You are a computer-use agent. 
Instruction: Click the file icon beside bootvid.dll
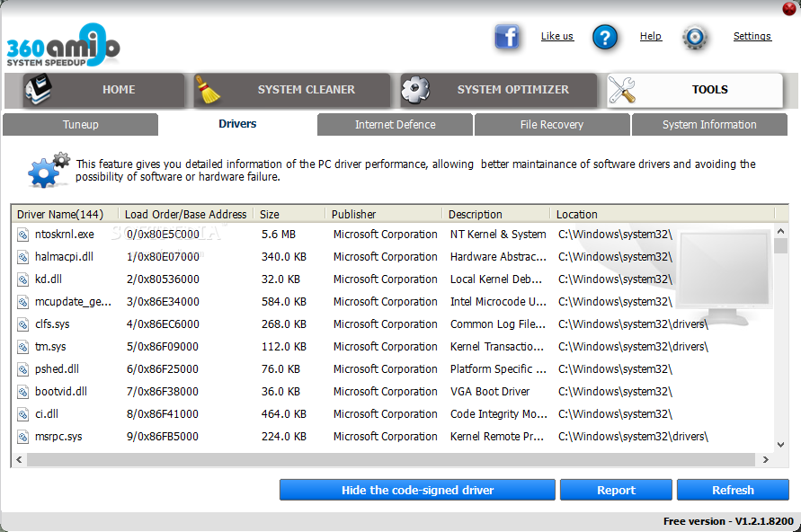click(23, 392)
